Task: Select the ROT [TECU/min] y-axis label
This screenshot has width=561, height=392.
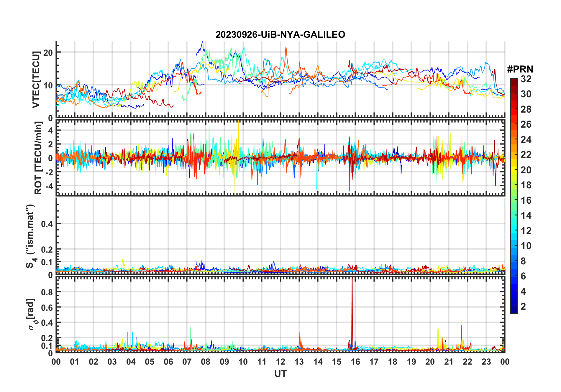Action: pos(38,158)
